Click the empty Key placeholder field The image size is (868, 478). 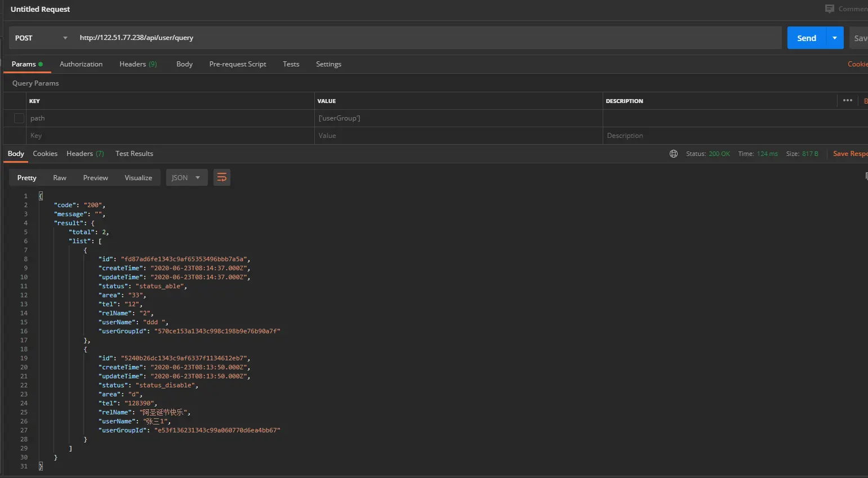click(x=171, y=136)
